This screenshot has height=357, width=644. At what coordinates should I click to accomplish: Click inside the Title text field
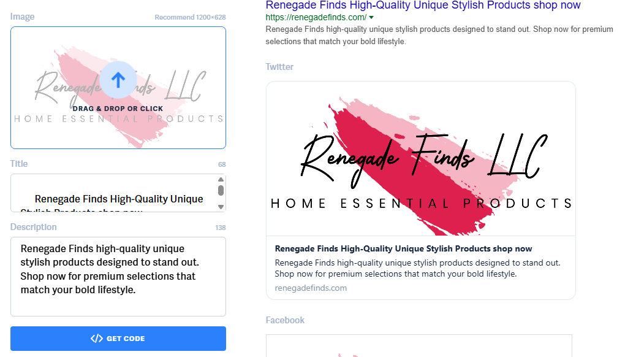tap(114, 193)
